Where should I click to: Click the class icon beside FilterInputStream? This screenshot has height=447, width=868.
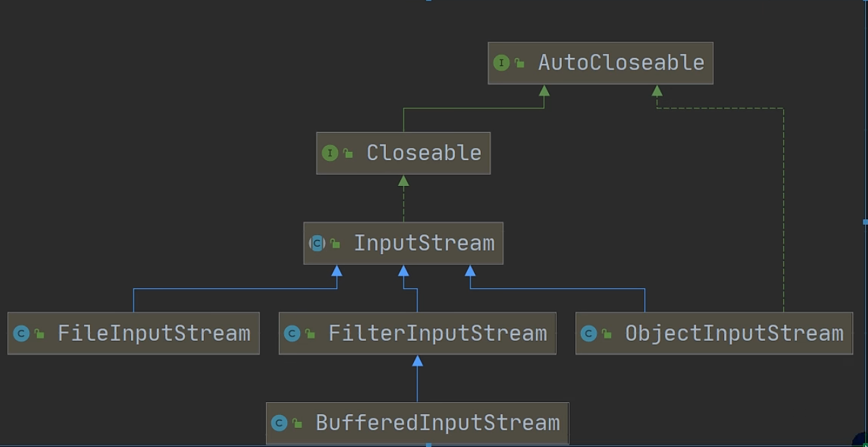tap(292, 334)
